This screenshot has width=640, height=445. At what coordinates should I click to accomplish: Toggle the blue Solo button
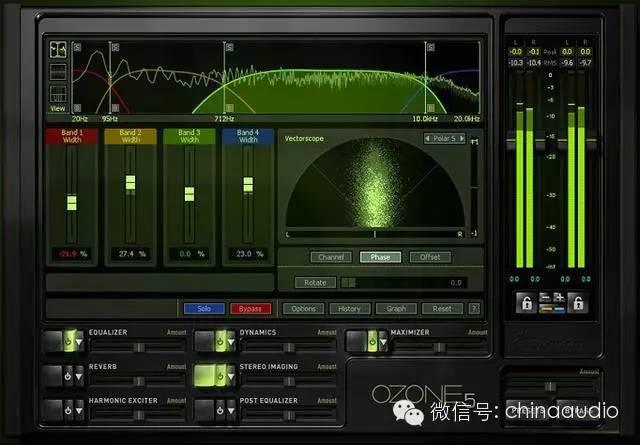pos(204,309)
